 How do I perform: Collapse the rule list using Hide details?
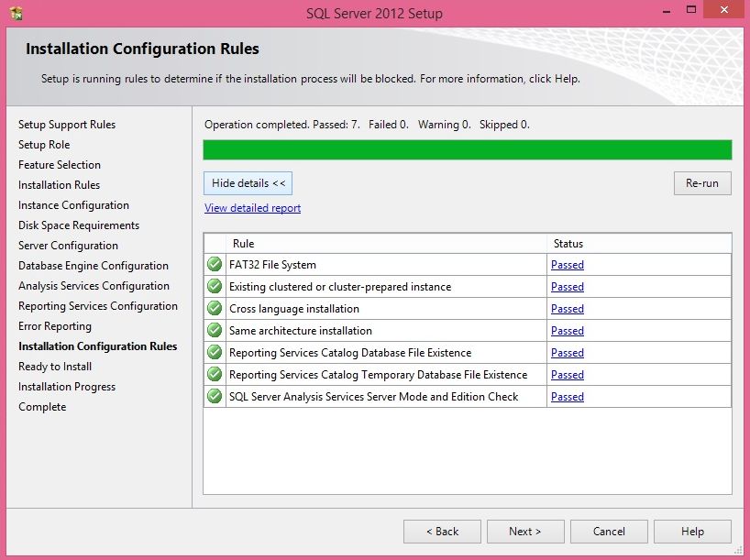[x=247, y=182]
